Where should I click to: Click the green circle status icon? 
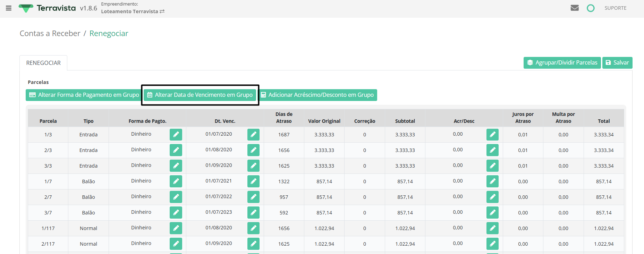tap(591, 8)
